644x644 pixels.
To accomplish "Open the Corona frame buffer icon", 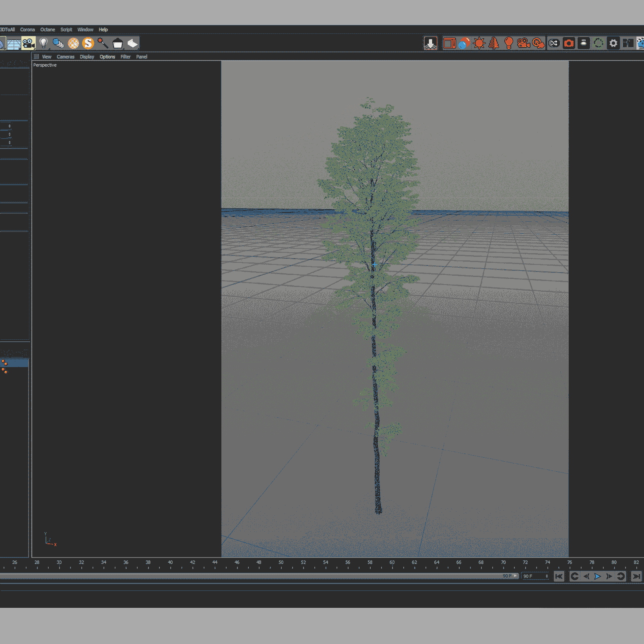I will pos(449,43).
